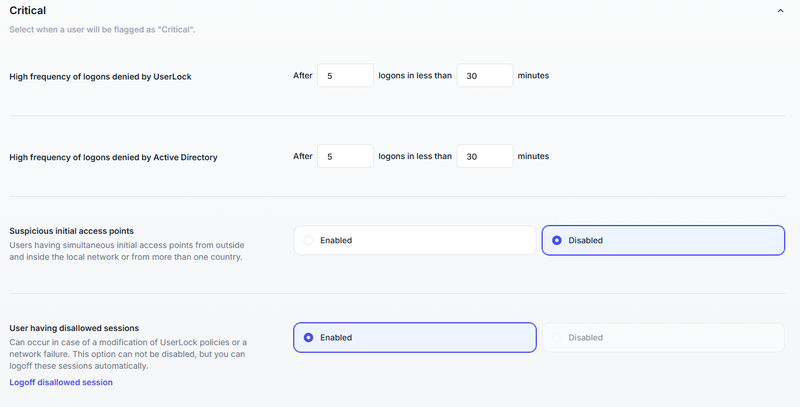Viewport: 800px width, 407px height.
Task: Click the UserLock denied logons minutes field
Action: [x=485, y=76]
